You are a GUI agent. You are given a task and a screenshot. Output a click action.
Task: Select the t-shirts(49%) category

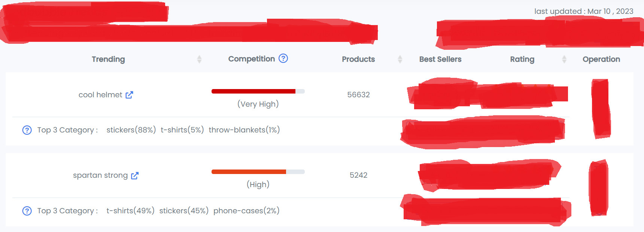click(x=130, y=211)
